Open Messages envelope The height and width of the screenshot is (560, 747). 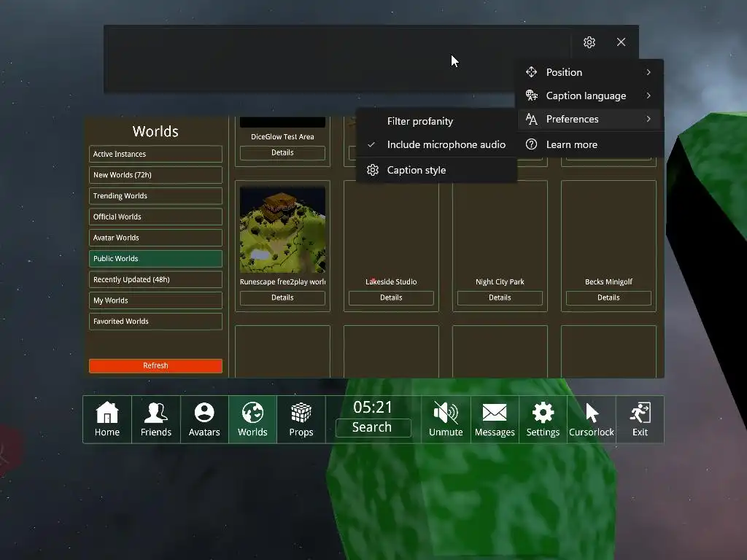[495, 419]
